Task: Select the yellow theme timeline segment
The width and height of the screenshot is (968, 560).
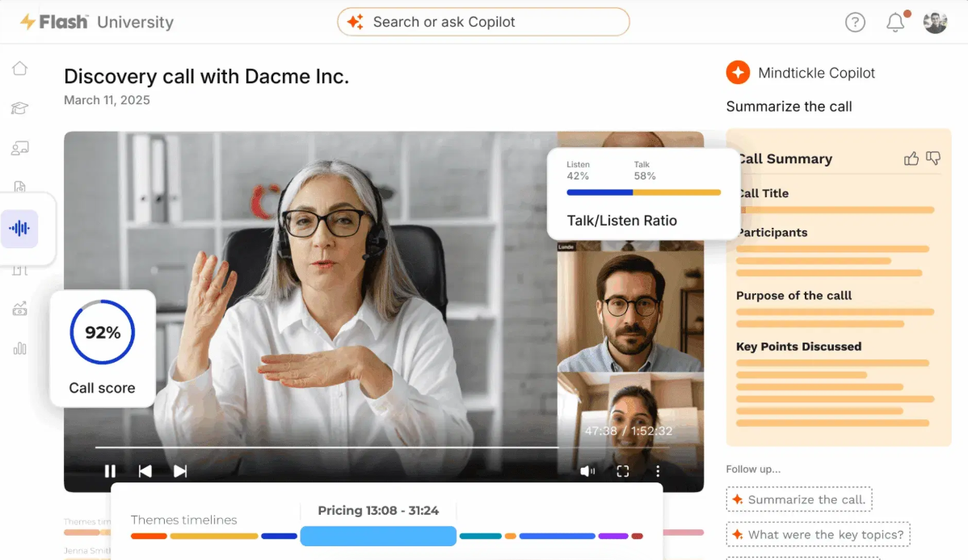Action: tap(214, 536)
